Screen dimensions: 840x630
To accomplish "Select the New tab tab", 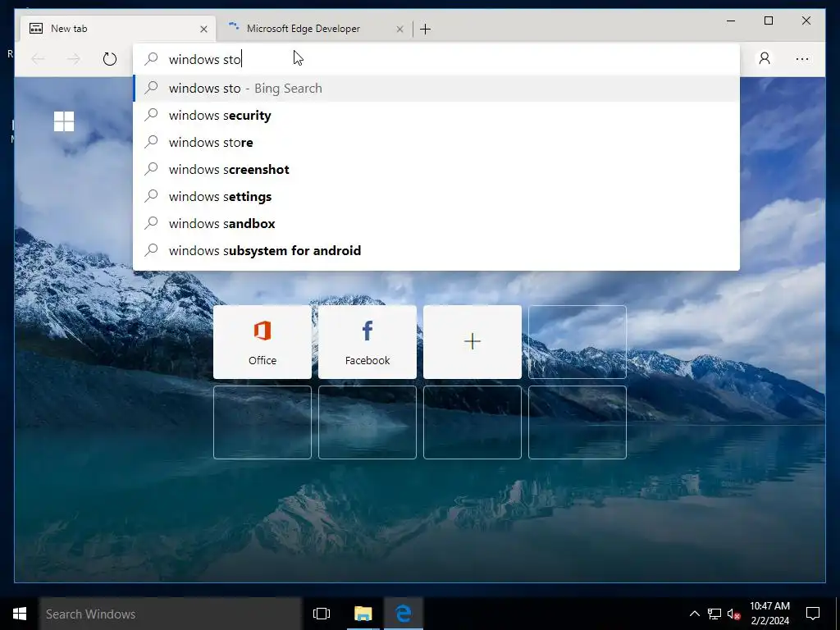I will 118,29.
